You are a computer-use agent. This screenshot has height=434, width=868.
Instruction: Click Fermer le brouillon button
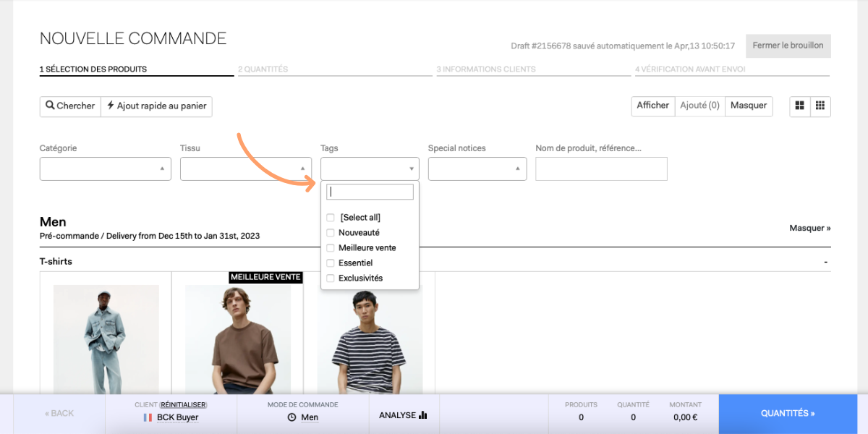788,46
